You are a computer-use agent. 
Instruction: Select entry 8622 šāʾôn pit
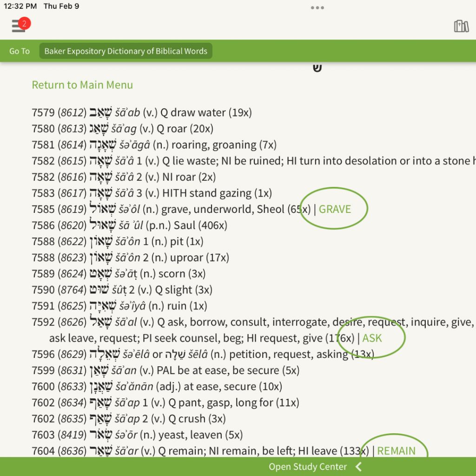point(118,241)
